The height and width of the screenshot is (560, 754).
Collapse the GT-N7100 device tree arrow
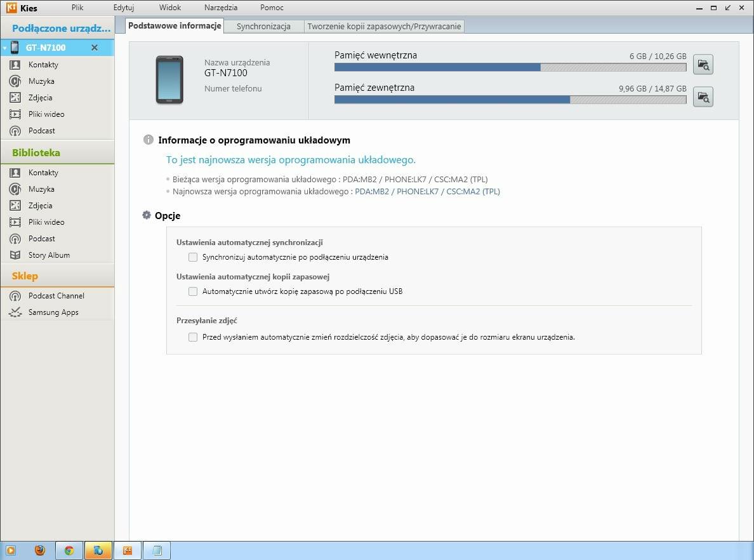pyautogui.click(x=4, y=48)
